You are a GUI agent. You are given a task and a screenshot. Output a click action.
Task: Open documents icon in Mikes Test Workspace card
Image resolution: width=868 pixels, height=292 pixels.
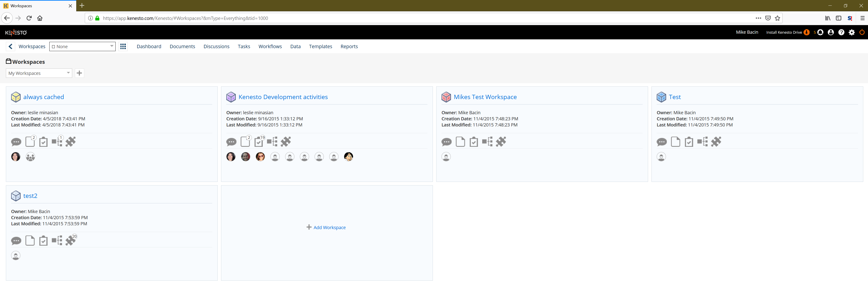pos(460,142)
